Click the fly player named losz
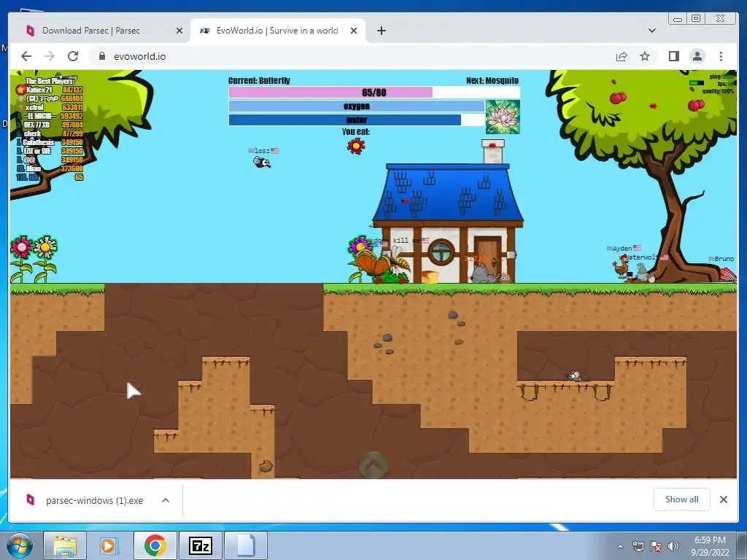This screenshot has height=560, width=747. click(262, 163)
